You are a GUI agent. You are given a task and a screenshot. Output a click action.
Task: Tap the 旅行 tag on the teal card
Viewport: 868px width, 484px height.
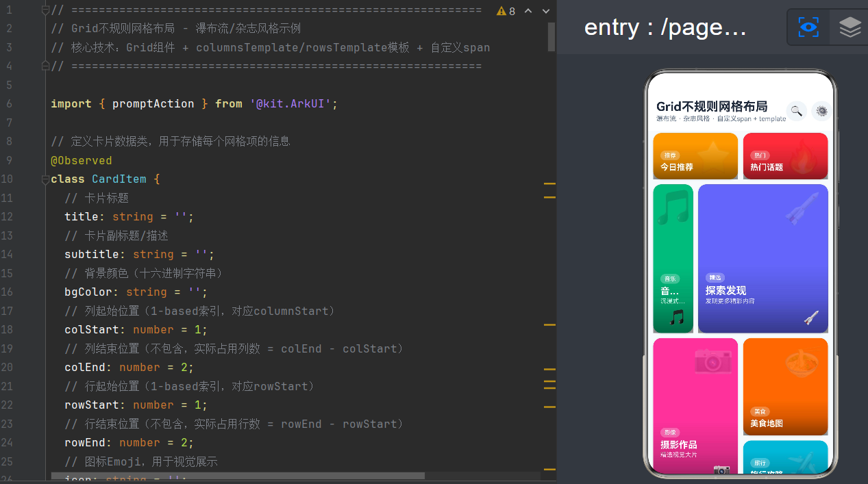coord(760,463)
